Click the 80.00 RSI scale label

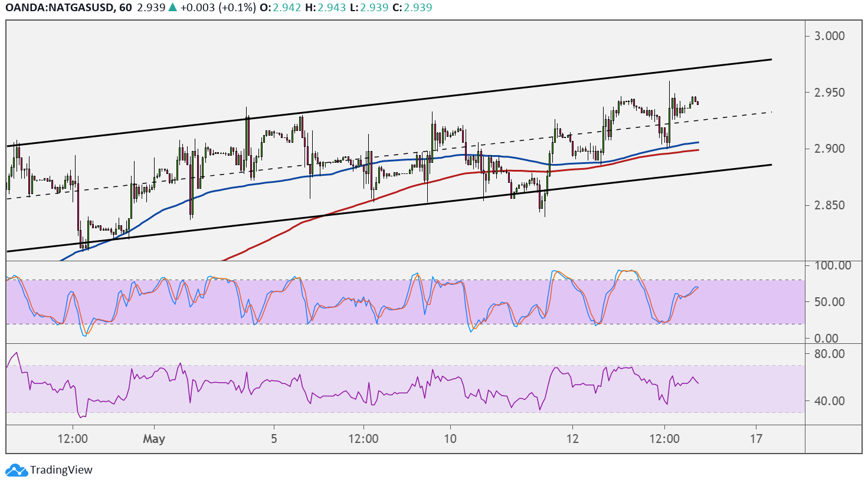click(830, 354)
